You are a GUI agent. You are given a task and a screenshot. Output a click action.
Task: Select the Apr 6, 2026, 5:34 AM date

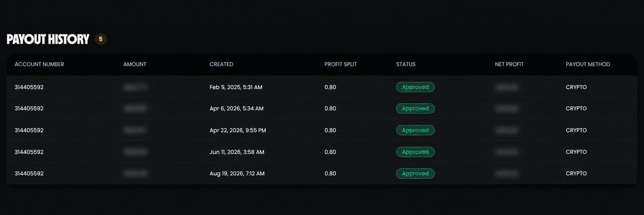tap(236, 109)
